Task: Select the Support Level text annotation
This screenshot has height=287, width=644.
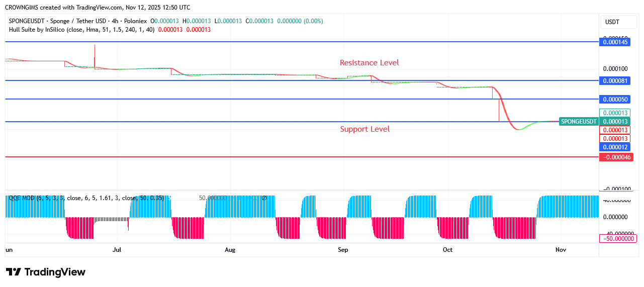Action: [364, 129]
